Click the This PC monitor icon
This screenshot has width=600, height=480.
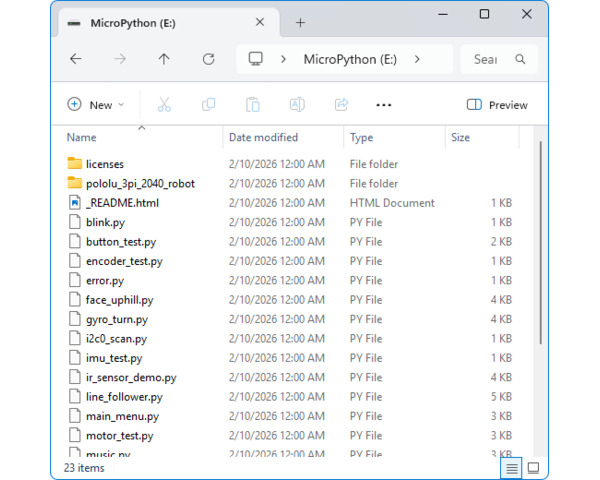click(256, 59)
